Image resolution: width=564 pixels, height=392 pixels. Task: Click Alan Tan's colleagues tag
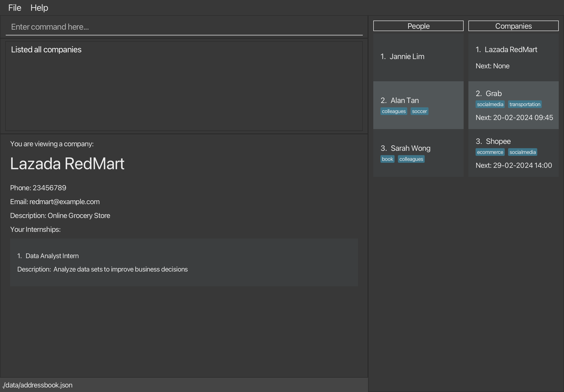pyautogui.click(x=394, y=111)
